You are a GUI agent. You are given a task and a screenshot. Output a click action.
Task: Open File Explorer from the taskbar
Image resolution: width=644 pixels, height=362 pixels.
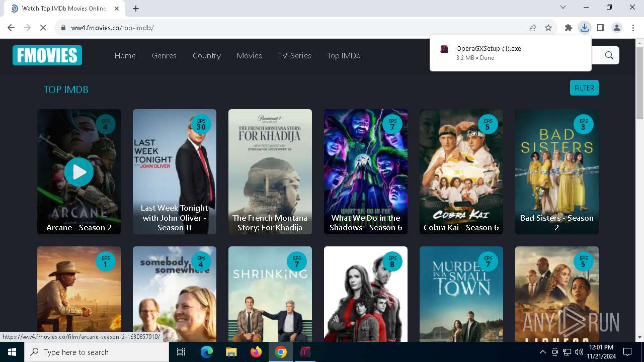pyautogui.click(x=231, y=352)
